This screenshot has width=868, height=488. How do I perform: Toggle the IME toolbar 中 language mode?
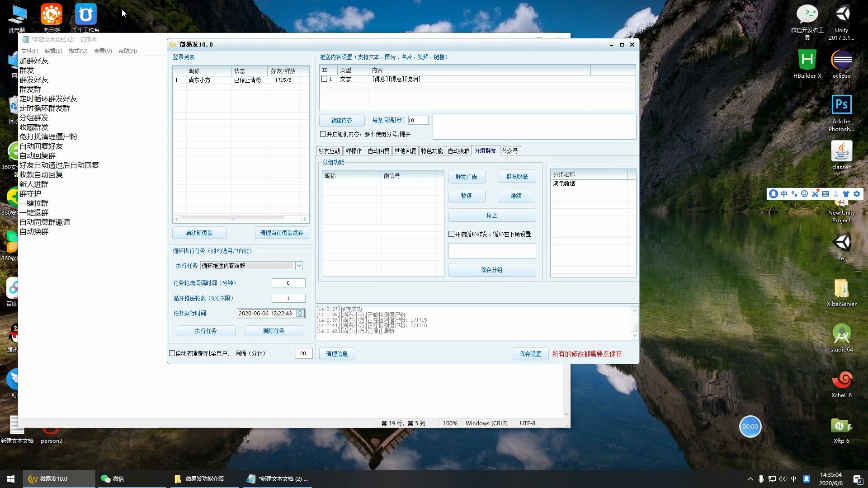pos(784,194)
